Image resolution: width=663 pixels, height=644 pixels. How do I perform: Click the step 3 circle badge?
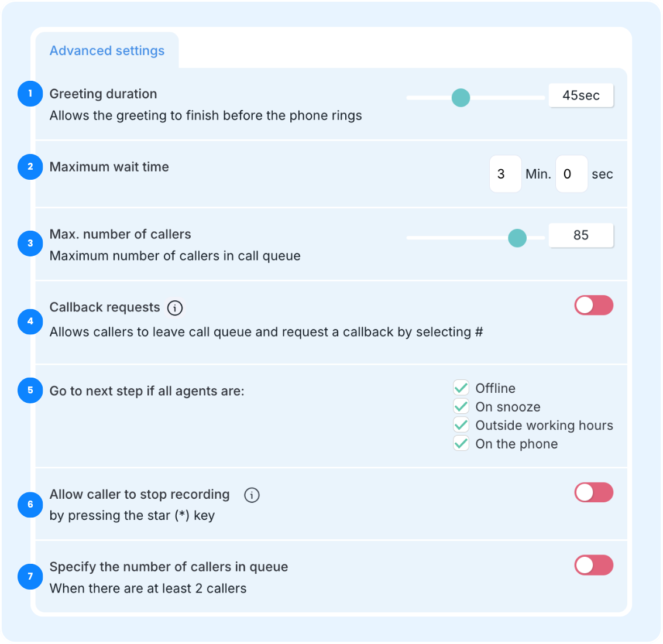click(x=30, y=244)
